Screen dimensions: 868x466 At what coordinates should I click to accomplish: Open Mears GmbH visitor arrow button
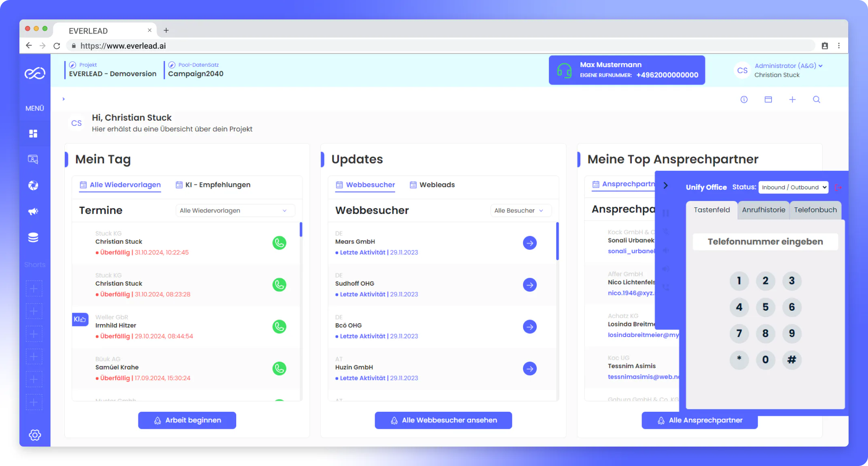[530, 243]
